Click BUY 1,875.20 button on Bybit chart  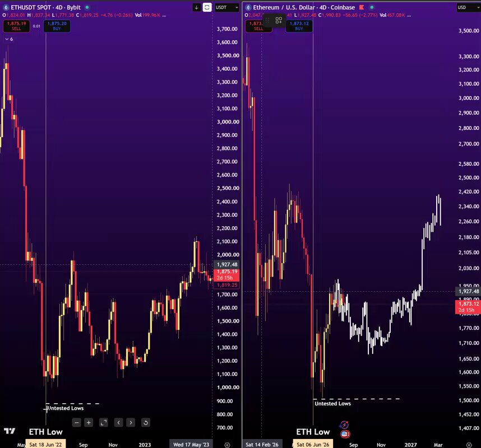tap(57, 26)
